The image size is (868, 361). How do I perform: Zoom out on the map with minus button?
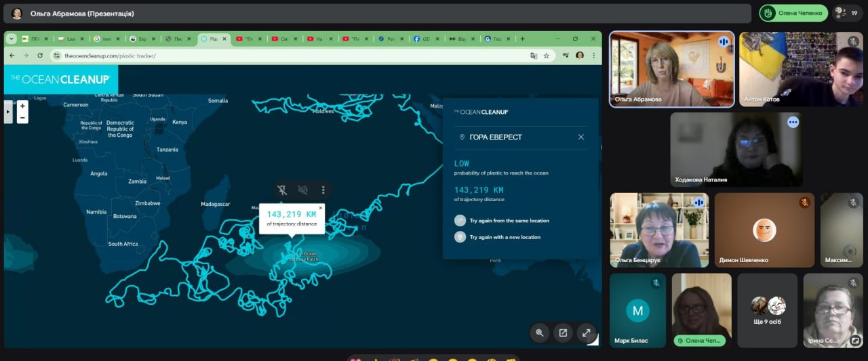(x=22, y=118)
